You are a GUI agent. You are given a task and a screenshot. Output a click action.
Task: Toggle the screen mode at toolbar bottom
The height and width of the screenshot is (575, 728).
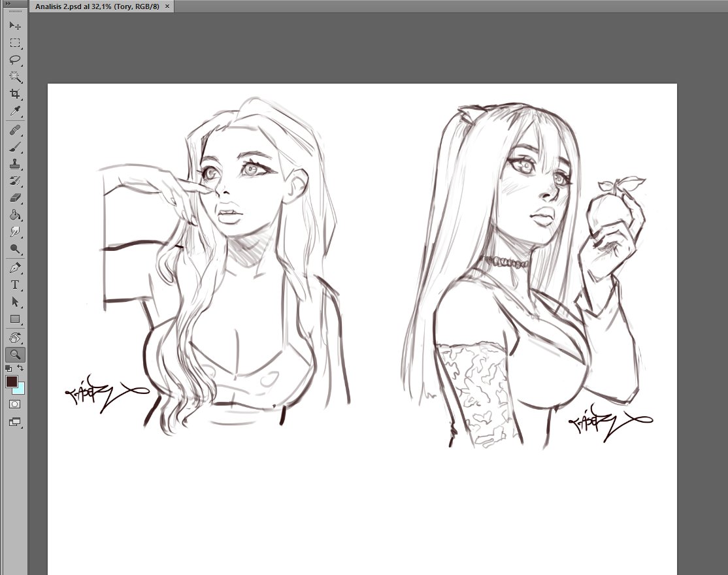14,421
